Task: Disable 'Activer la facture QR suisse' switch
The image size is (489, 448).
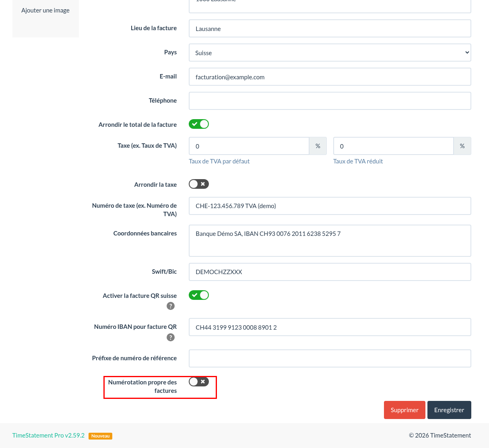Action: point(199,295)
